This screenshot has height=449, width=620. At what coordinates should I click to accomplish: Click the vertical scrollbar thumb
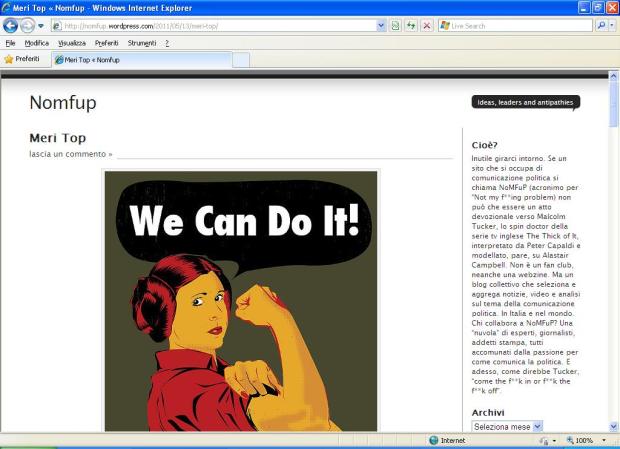coord(613,104)
